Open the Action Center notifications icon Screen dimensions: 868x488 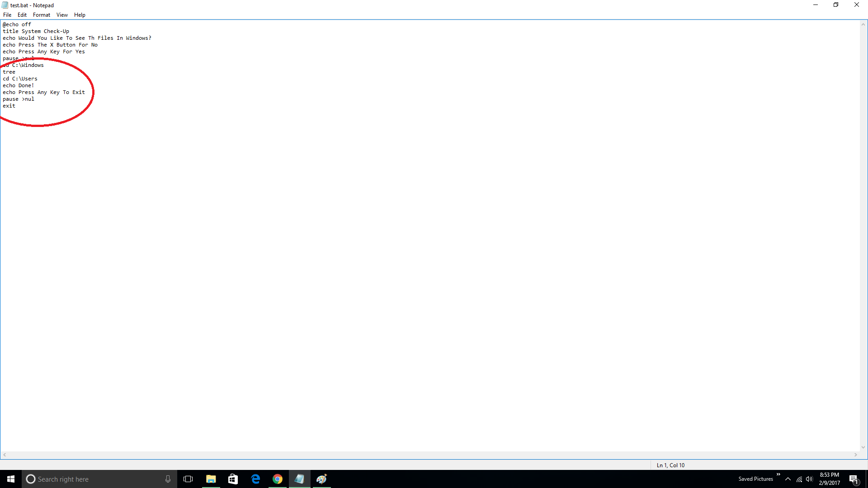854,479
